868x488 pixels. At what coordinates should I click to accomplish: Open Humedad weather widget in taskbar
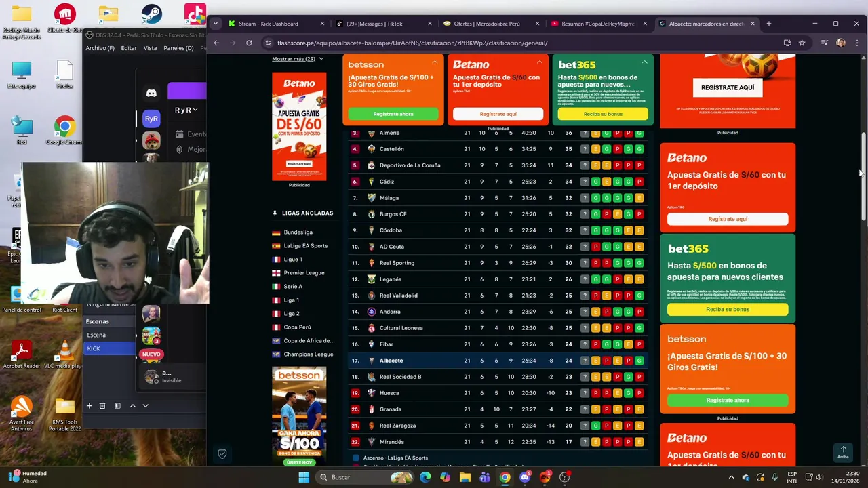27,477
